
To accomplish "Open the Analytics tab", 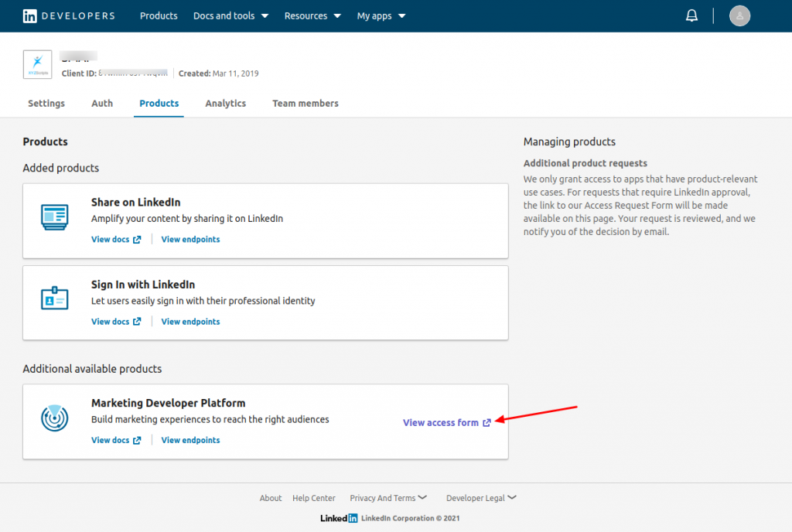I will point(225,103).
